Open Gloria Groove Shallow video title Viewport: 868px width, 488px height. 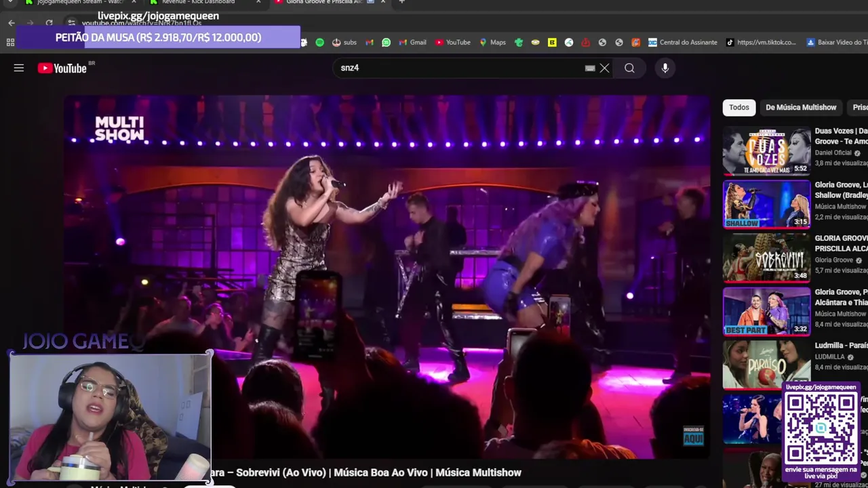click(x=841, y=190)
